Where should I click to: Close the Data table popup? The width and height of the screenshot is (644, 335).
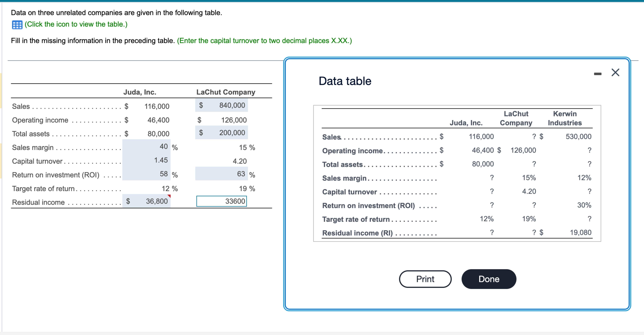tap(615, 72)
